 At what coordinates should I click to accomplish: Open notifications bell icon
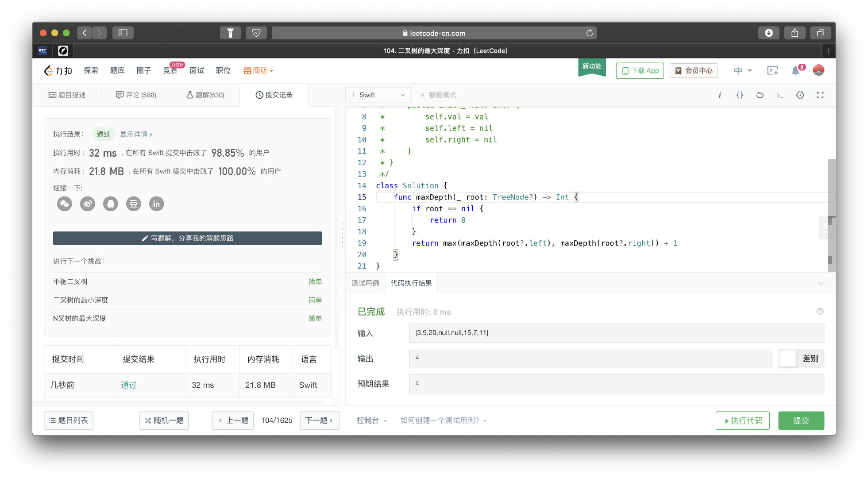(795, 70)
